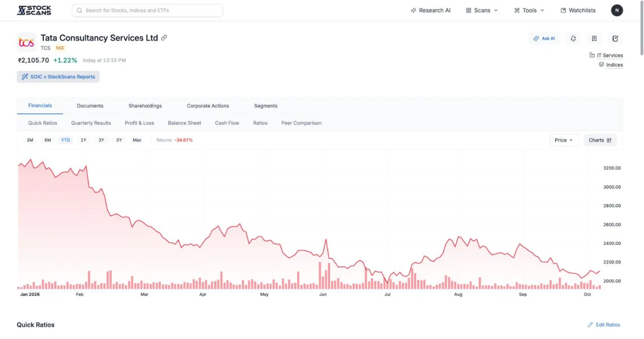Focus the stocks, indices and ETFs search box

click(148, 10)
